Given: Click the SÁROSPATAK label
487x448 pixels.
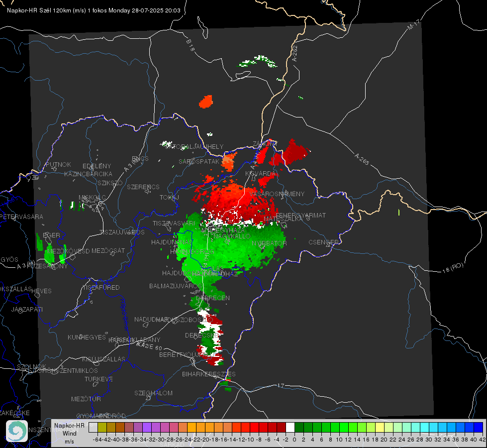Looking at the screenshot, I should tap(199, 161).
